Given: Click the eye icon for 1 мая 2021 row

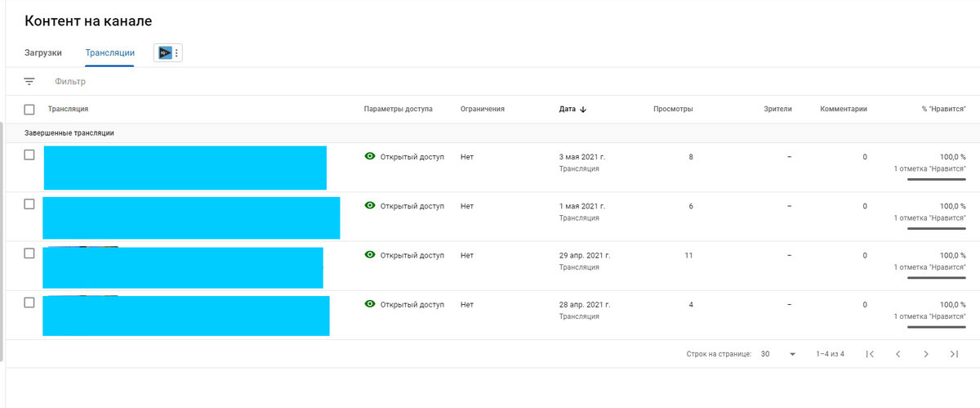Looking at the screenshot, I should point(370,206).
